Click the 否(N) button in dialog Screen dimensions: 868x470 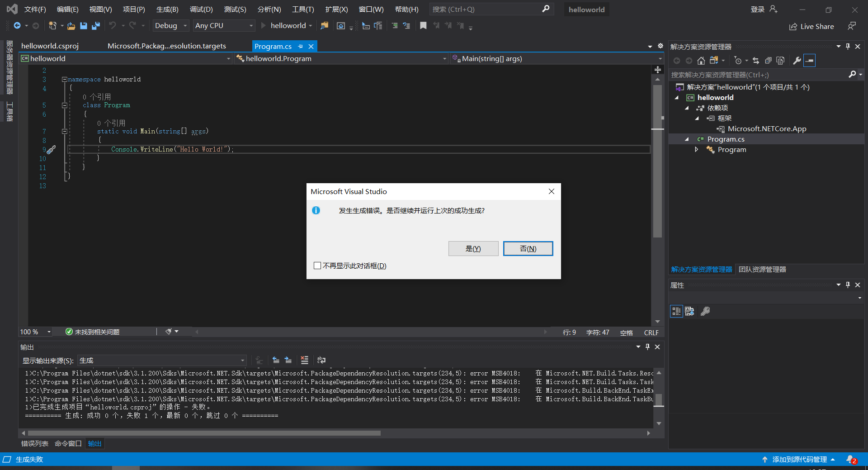click(528, 248)
